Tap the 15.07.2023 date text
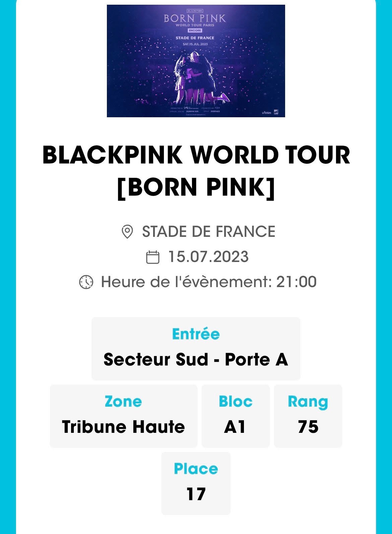The width and height of the screenshot is (392, 534). pyautogui.click(x=208, y=257)
